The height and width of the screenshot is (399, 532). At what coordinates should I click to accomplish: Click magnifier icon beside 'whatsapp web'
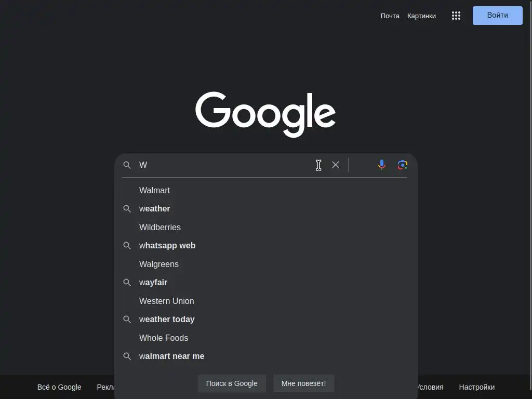(x=127, y=246)
